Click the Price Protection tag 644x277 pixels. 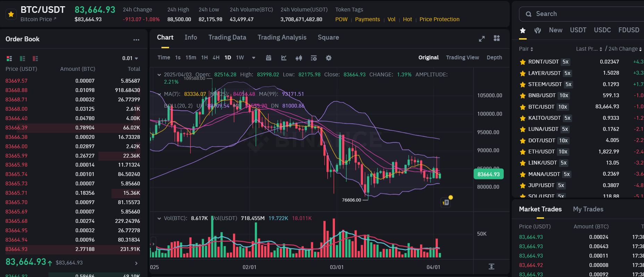coord(439,19)
